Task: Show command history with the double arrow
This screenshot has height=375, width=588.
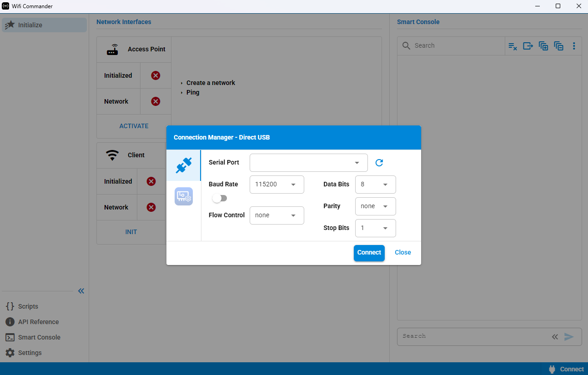Action: point(555,337)
